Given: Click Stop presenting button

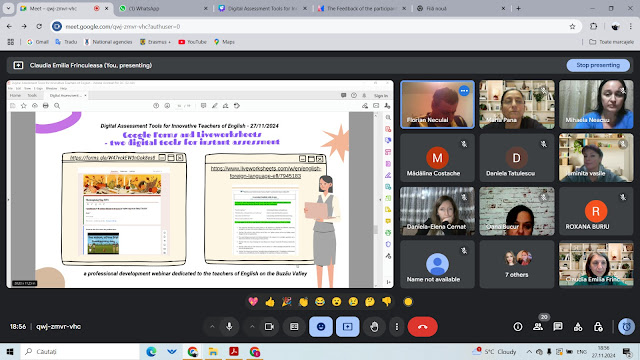Looking at the screenshot, I should 598,65.
